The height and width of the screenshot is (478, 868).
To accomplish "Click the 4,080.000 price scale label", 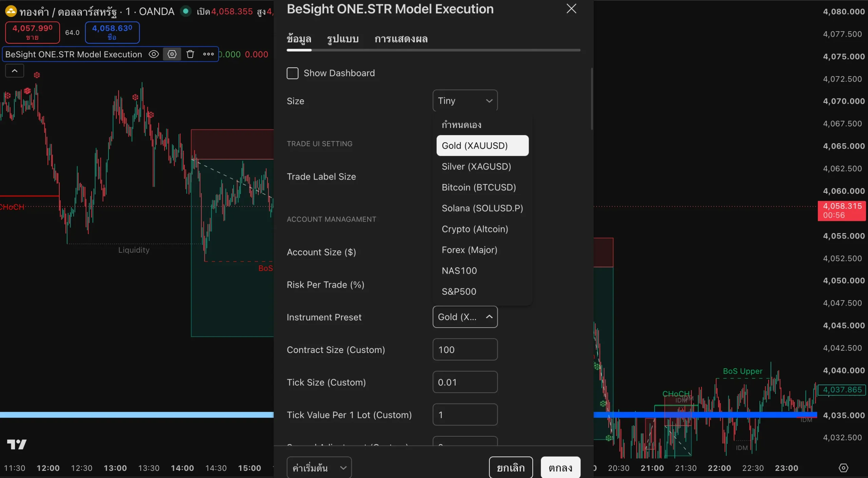I will (x=844, y=12).
